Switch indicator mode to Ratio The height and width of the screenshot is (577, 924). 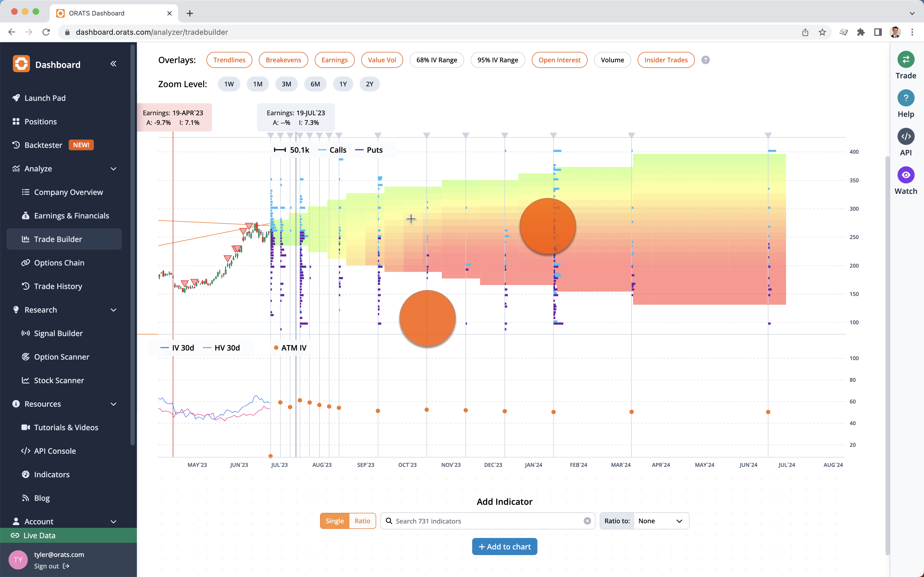(x=363, y=521)
